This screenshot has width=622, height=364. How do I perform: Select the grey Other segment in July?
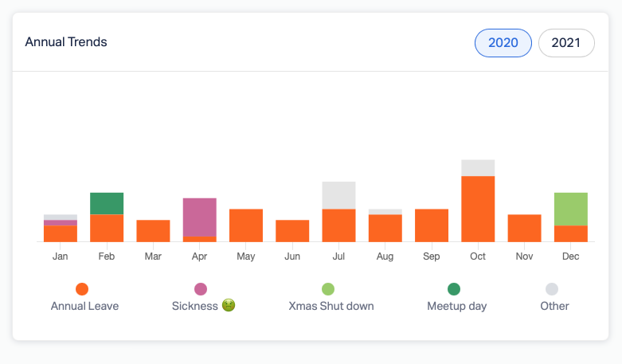(x=338, y=195)
